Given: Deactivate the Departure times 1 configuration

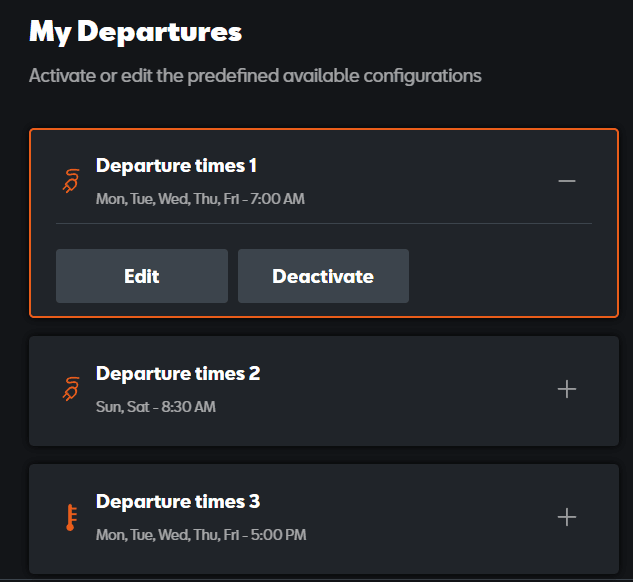Looking at the screenshot, I should [323, 276].
